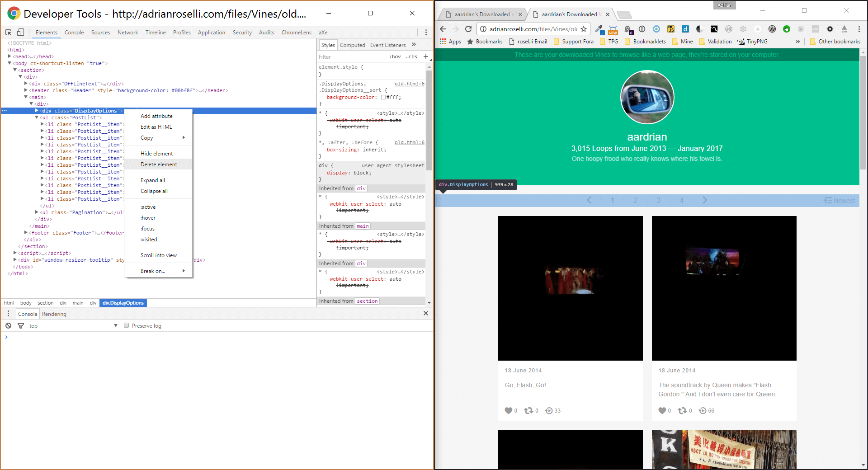Bookmark this page with the star icon
This screenshot has height=470, width=868.
click(x=584, y=29)
